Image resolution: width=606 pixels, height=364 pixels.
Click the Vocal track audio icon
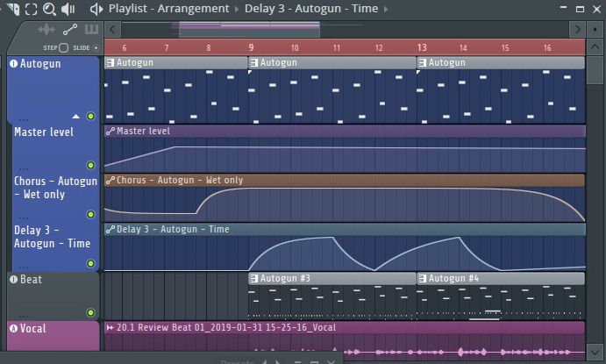pos(13,328)
